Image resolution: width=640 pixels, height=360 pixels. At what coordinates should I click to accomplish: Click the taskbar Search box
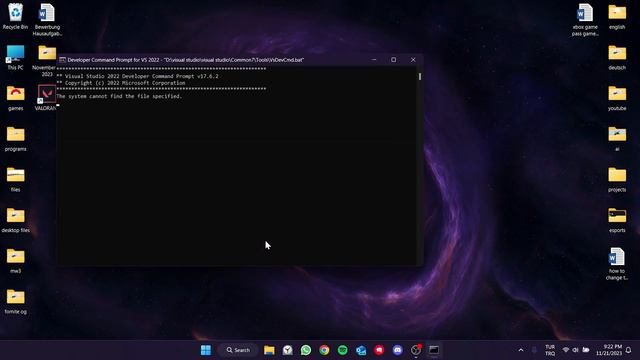[x=238, y=350]
